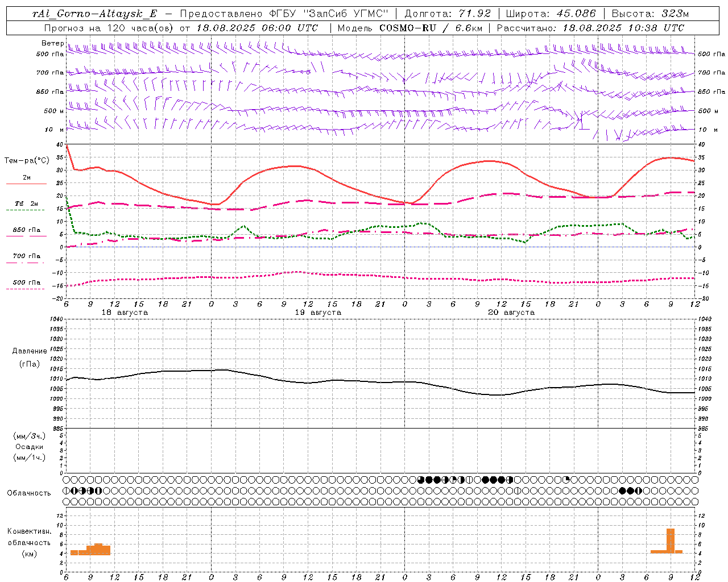
Task: Click the (км) unit label
Action: pos(29,553)
